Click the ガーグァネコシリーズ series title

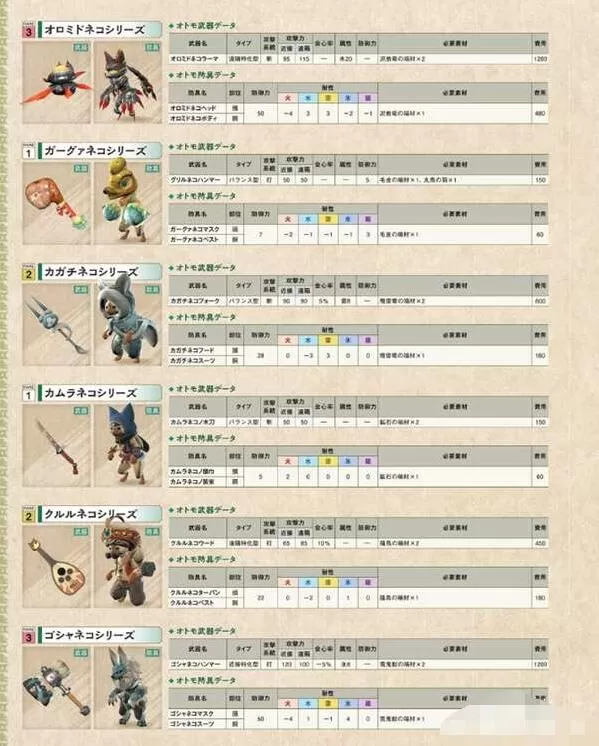(x=95, y=151)
